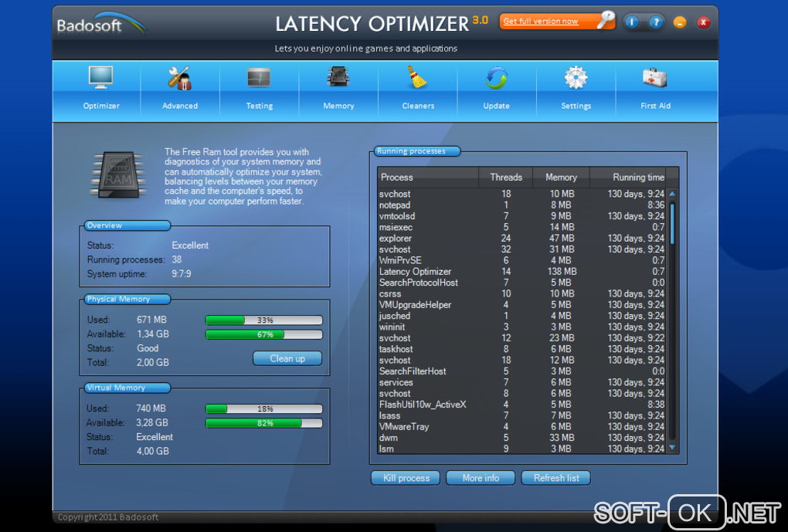This screenshot has width=788, height=532.
Task: Select the lsass process row
Action: (521, 415)
